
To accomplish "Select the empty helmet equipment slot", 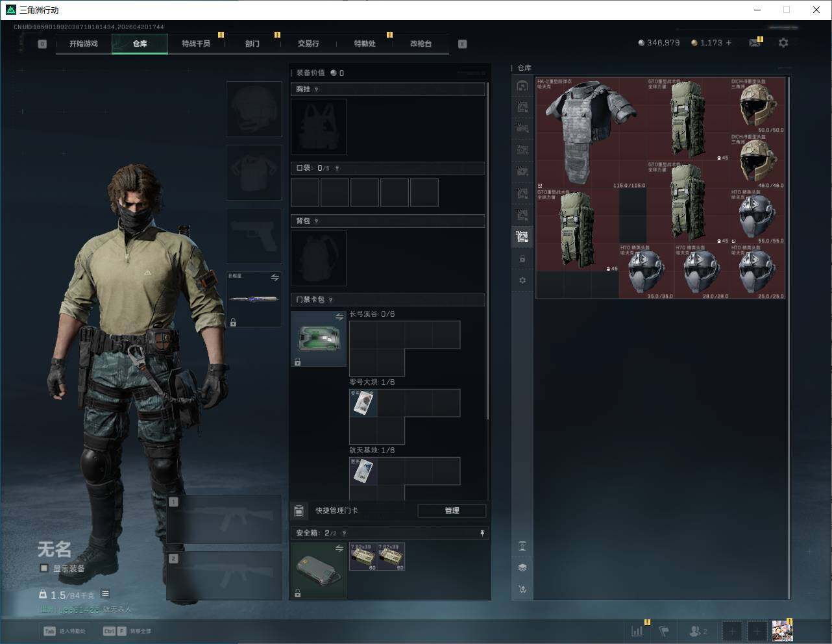I will (254, 109).
